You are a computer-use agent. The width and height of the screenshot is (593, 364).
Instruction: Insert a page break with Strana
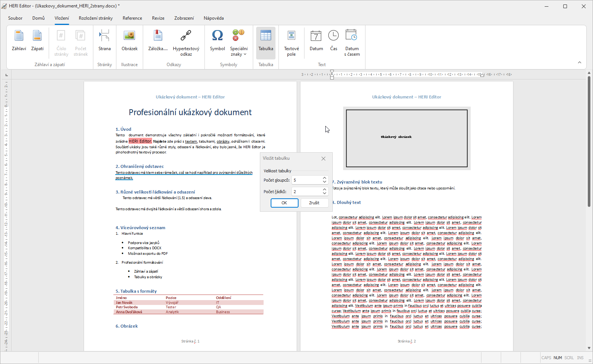[x=104, y=40]
